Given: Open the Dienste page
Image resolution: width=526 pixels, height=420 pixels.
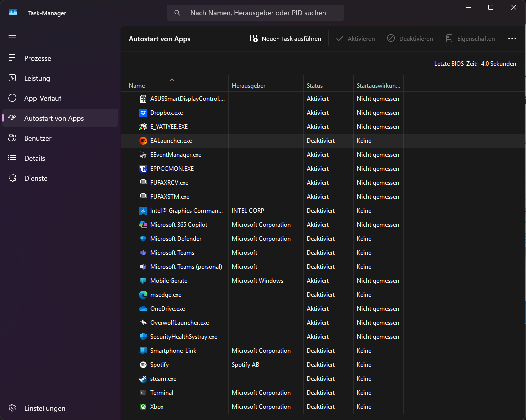Looking at the screenshot, I should [60, 178].
